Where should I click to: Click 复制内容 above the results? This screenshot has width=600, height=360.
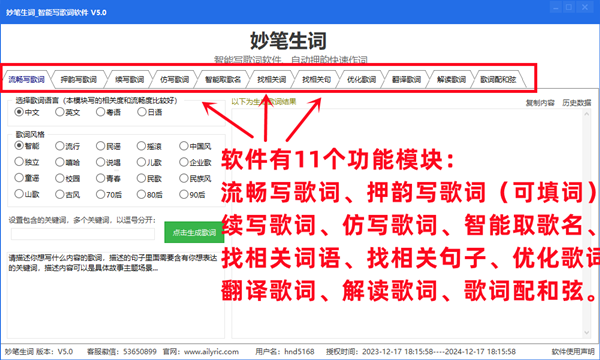540,103
